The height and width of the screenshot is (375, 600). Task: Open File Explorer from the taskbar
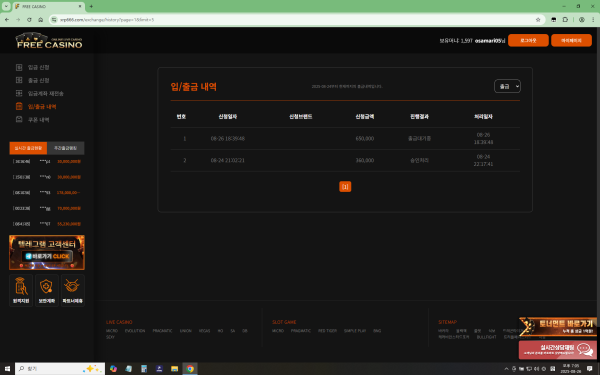(x=174, y=369)
